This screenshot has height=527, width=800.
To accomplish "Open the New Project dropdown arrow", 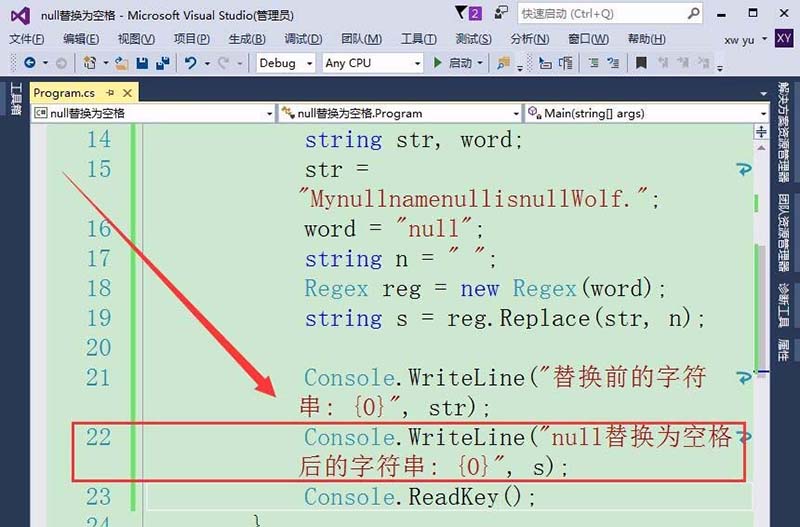I will click(x=105, y=63).
